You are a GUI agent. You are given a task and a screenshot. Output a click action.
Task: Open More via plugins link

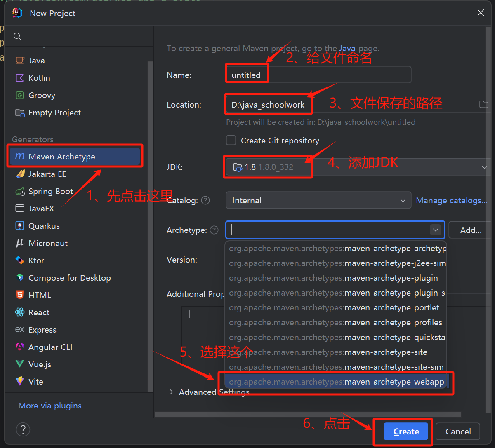pos(53,406)
